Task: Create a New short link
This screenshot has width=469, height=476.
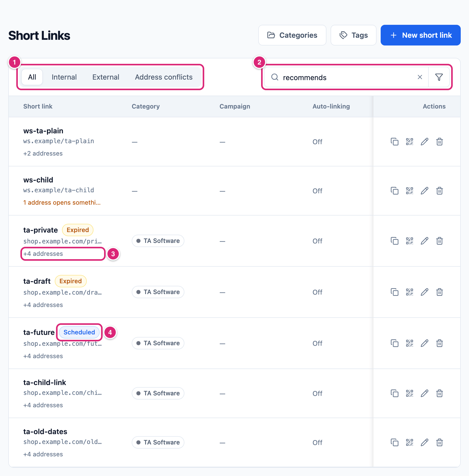Action: pyautogui.click(x=420, y=35)
